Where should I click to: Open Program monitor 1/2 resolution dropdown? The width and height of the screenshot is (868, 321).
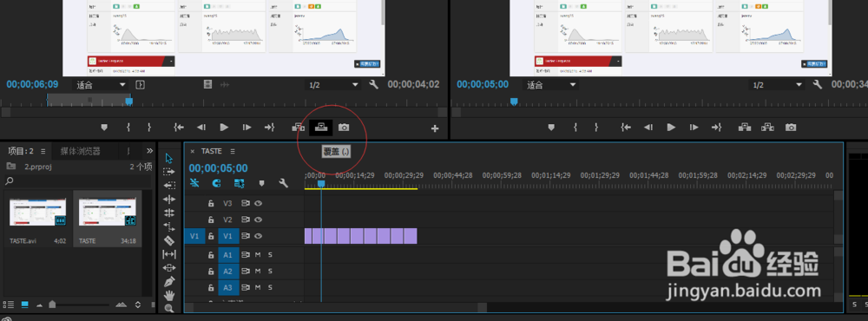pos(777,85)
